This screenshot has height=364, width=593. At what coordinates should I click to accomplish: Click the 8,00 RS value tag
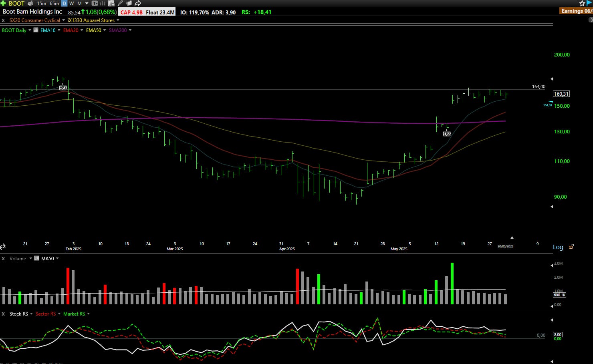pyautogui.click(x=558, y=334)
